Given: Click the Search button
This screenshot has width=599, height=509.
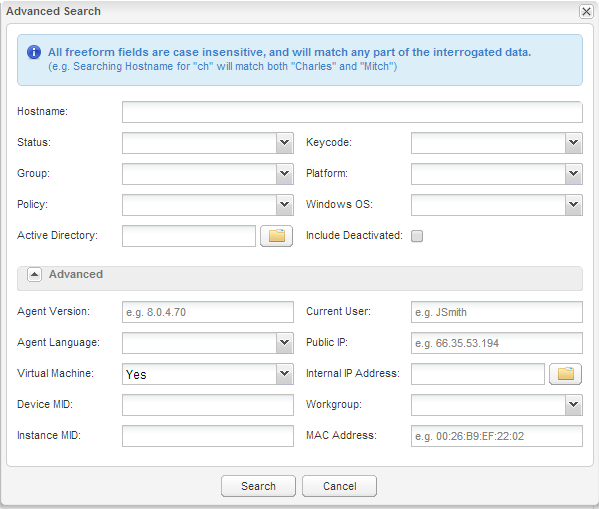Looking at the screenshot, I should coord(258,486).
